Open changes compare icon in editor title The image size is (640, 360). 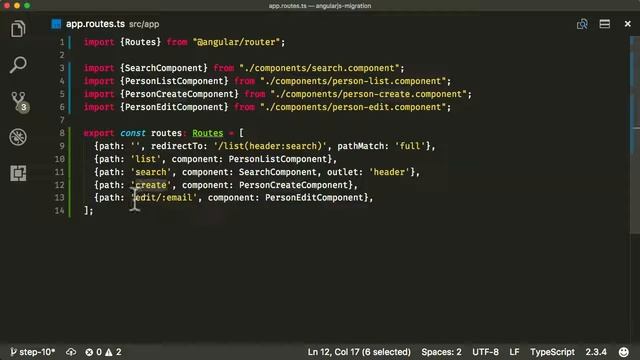point(582,24)
